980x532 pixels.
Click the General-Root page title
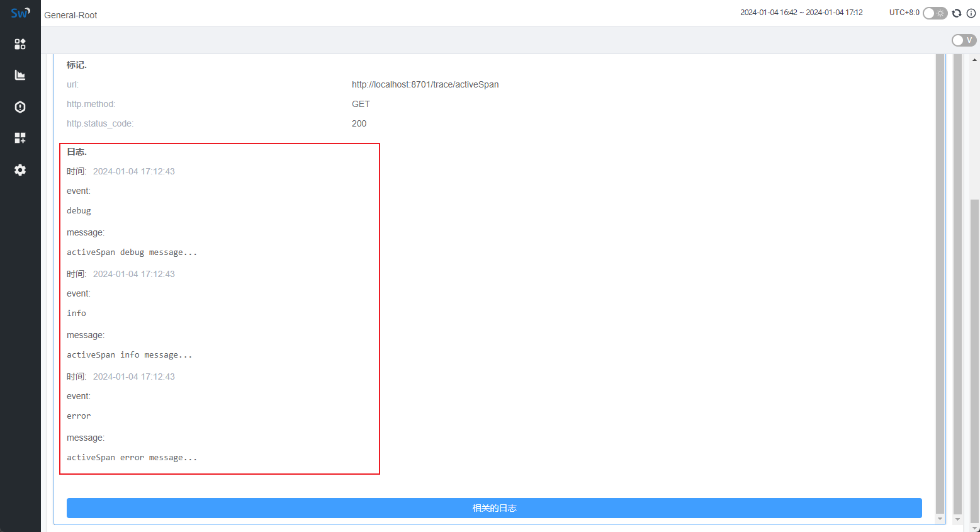click(x=70, y=15)
